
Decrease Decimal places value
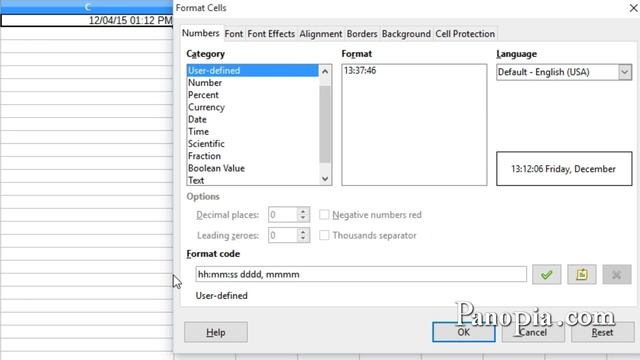point(303,218)
